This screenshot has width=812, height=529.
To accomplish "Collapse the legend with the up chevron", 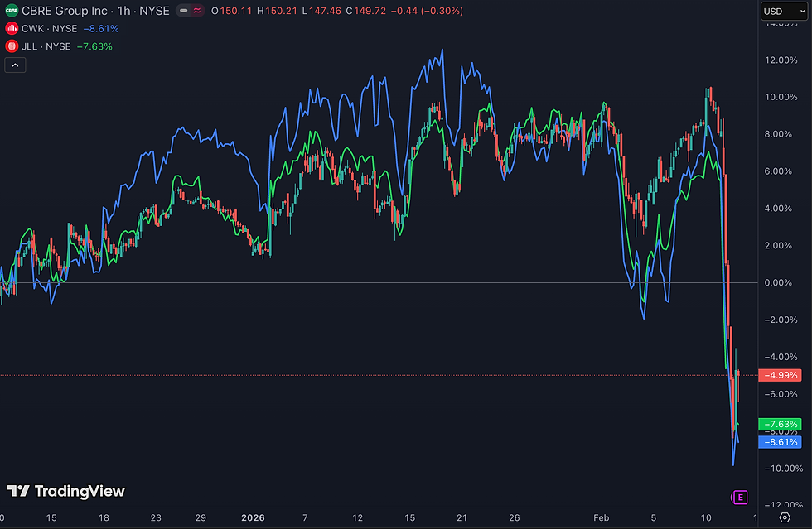I will pos(15,65).
